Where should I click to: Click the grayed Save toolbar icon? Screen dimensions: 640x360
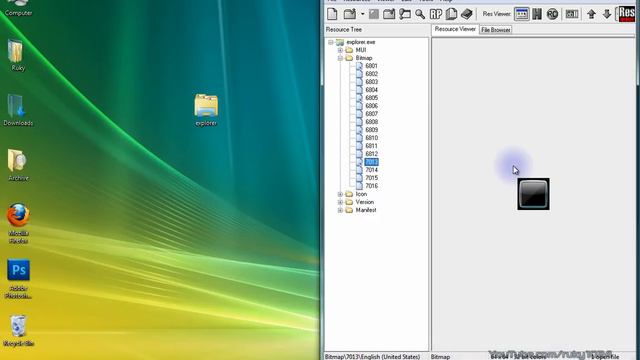(374, 14)
